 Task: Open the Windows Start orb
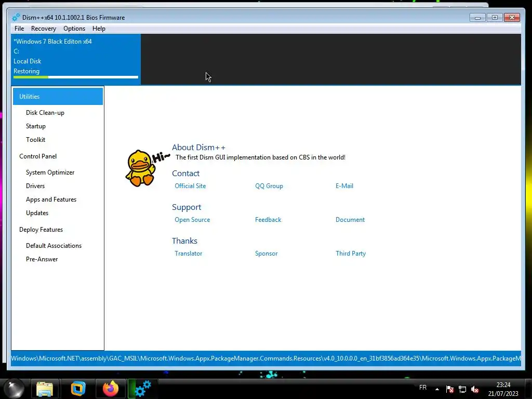pos(14,389)
